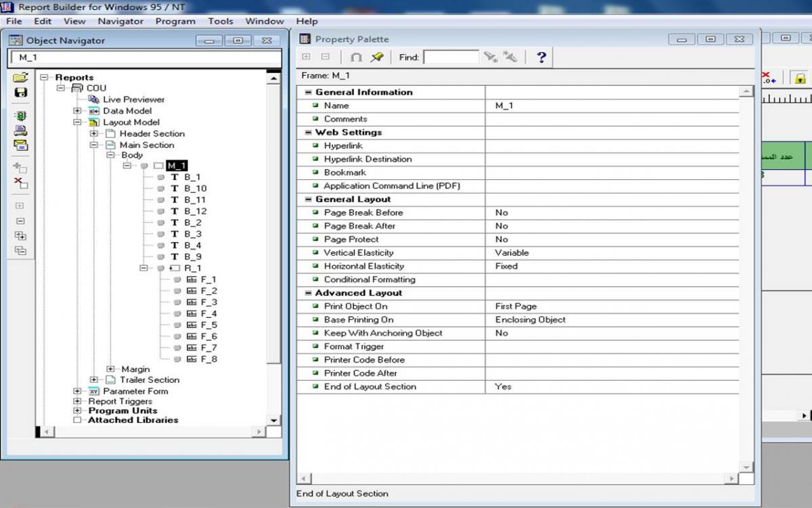Screen dimensions: 812x508
Task: Open the Navigator menu
Action: pos(120,21)
